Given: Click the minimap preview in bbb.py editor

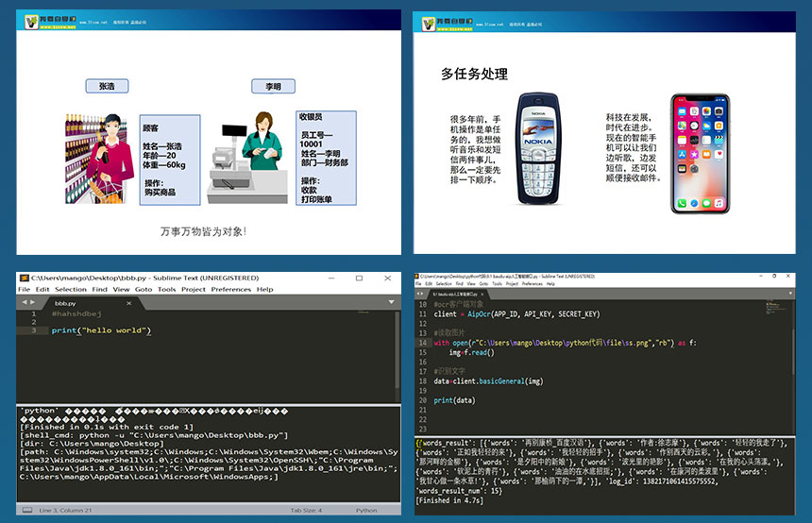Looking at the screenshot, I should pyautogui.click(x=364, y=312).
